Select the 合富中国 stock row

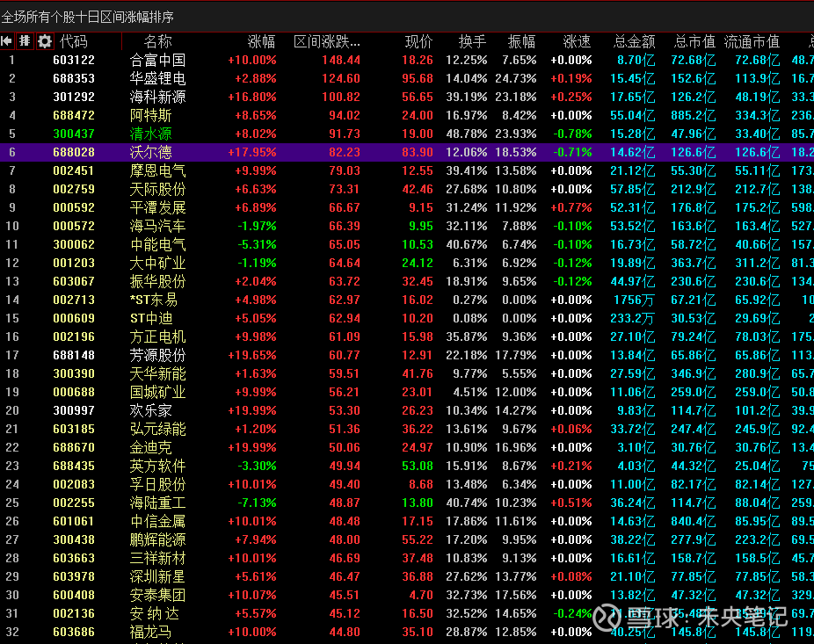tap(158, 60)
